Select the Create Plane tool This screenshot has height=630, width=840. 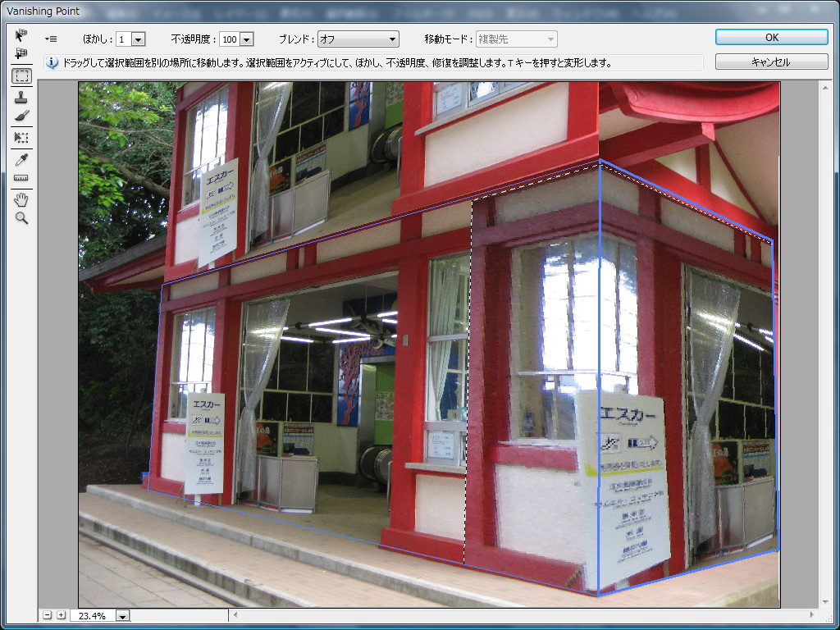point(21,53)
